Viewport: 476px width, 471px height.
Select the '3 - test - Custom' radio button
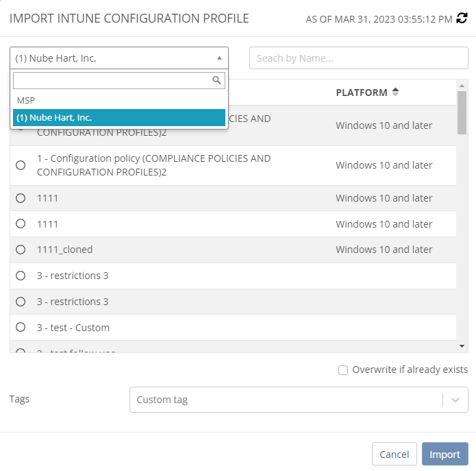click(21, 327)
